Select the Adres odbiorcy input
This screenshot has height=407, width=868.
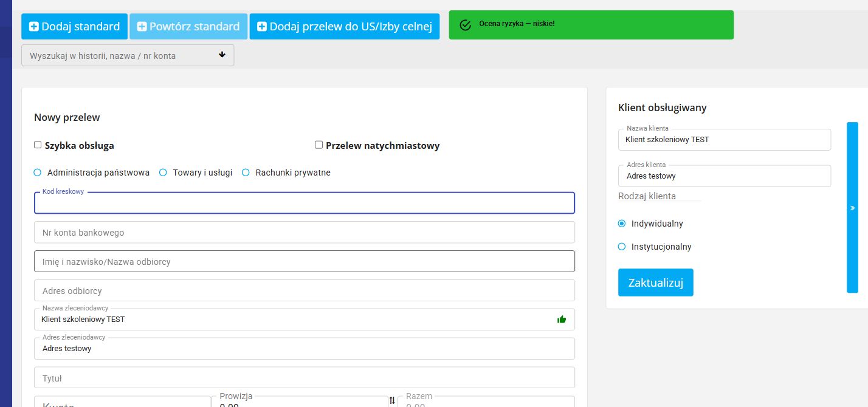[x=305, y=290]
